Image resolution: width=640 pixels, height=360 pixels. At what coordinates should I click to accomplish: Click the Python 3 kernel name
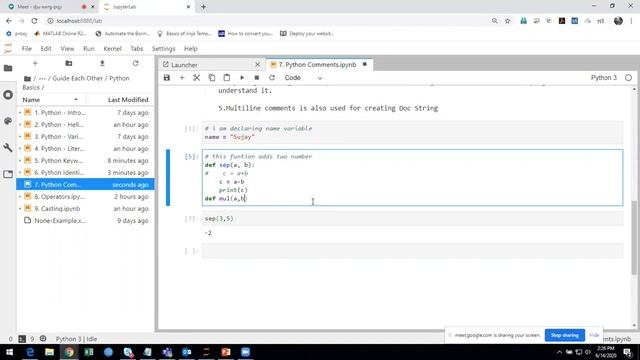coord(604,78)
